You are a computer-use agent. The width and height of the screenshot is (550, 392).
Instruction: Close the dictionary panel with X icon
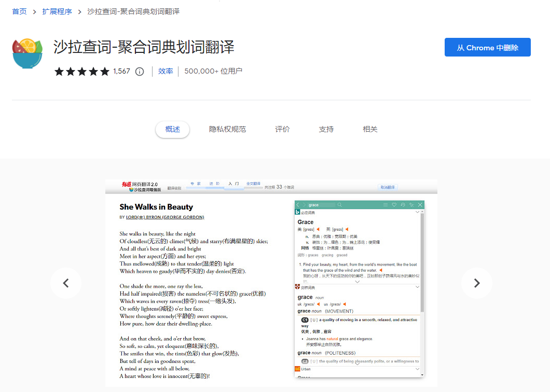pos(420,205)
